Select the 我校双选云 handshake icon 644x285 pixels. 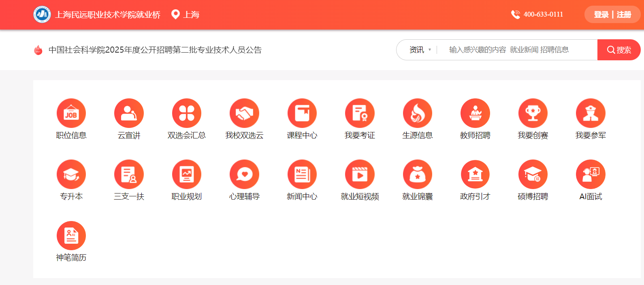click(x=244, y=113)
